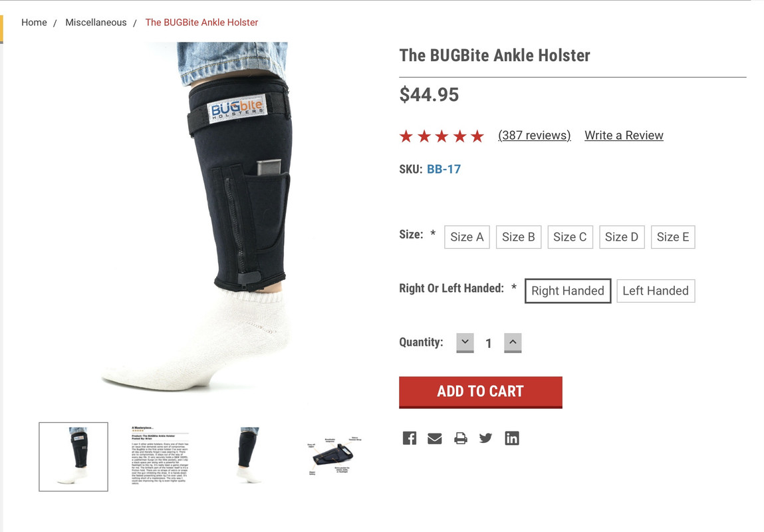Open Miscellaneous breadcrumb category
The width and height of the screenshot is (764, 532).
[x=96, y=23]
